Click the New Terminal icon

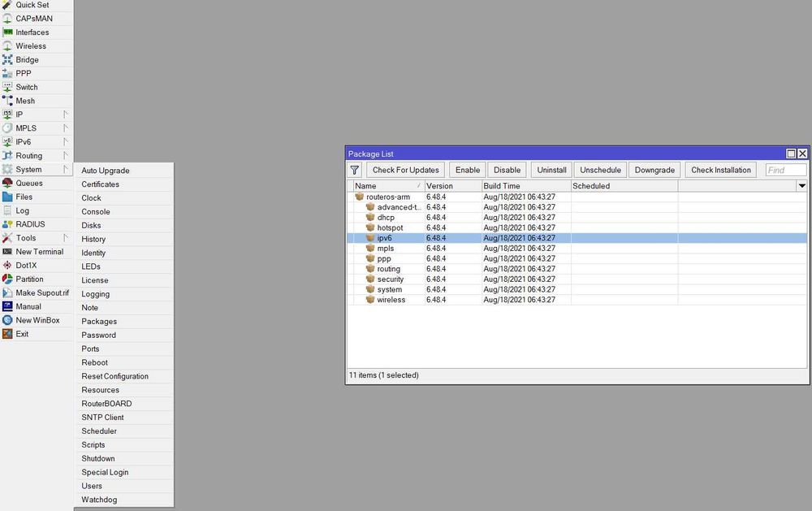point(7,251)
